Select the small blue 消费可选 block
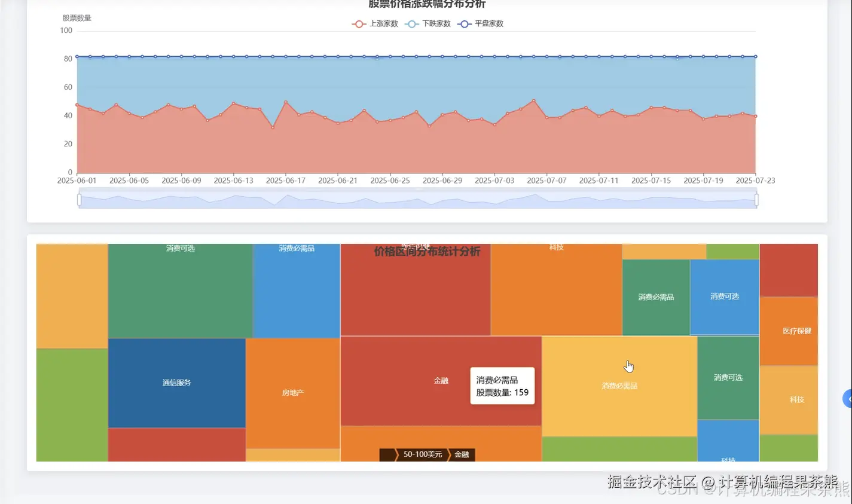This screenshot has width=852, height=504. click(725, 297)
